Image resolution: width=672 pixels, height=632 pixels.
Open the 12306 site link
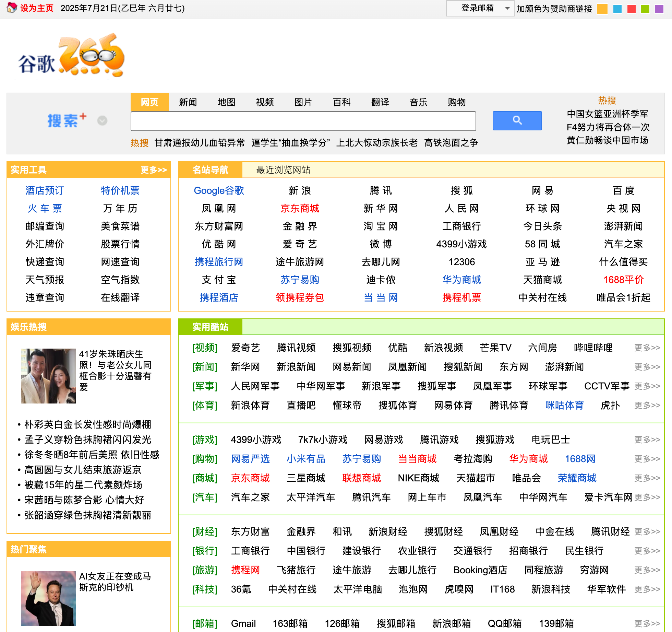click(x=461, y=262)
